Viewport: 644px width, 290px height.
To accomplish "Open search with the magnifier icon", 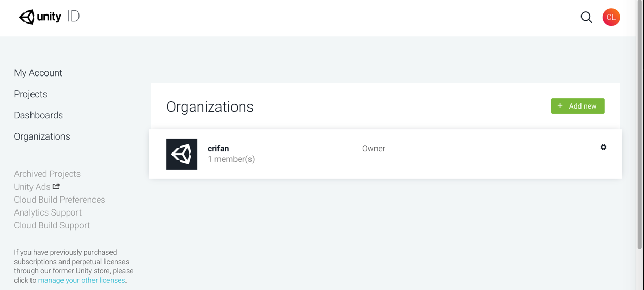I will pyautogui.click(x=586, y=17).
